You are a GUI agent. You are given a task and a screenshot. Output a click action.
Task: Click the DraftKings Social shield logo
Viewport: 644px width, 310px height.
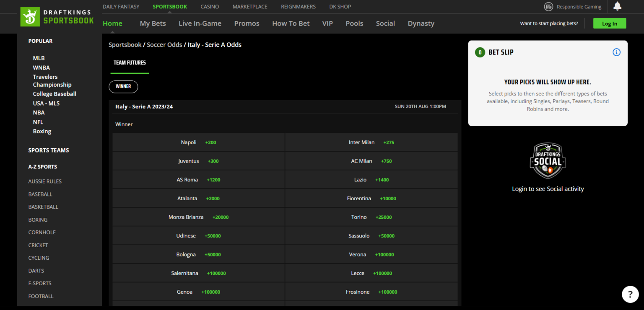pos(548,161)
